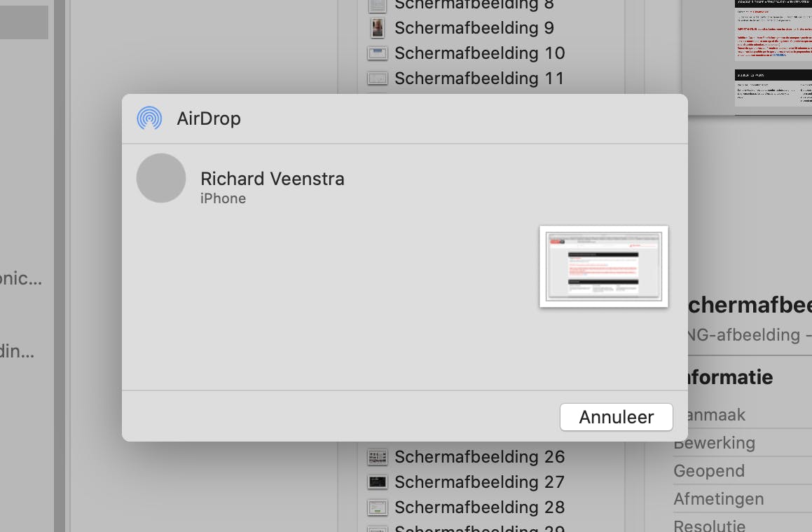Click the AirDrop icon in the dialog header

[149, 118]
